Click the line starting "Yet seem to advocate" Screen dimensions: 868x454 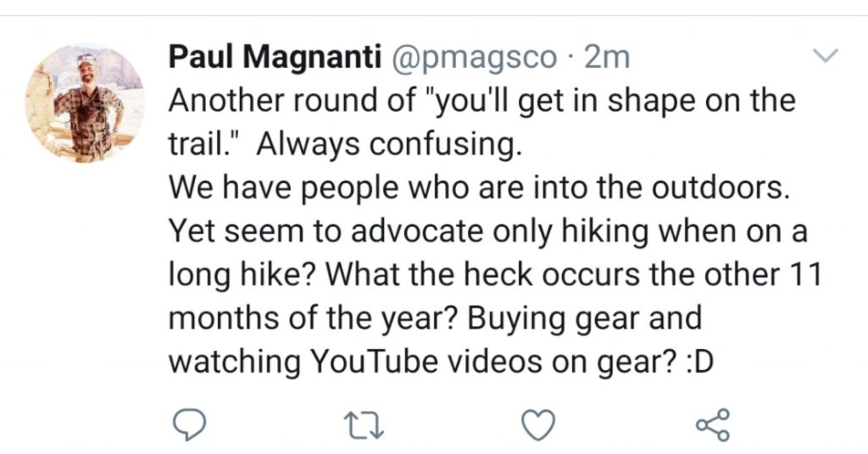pyautogui.click(x=487, y=231)
